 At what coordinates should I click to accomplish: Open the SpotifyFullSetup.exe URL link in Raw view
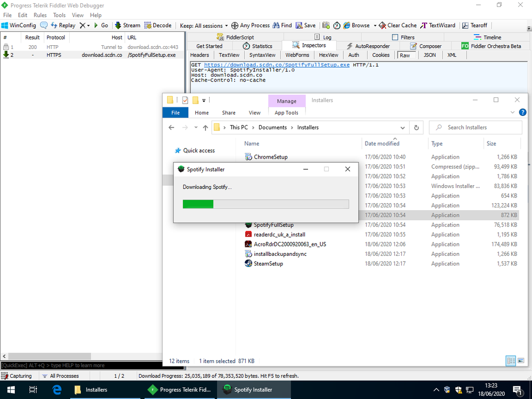point(277,64)
